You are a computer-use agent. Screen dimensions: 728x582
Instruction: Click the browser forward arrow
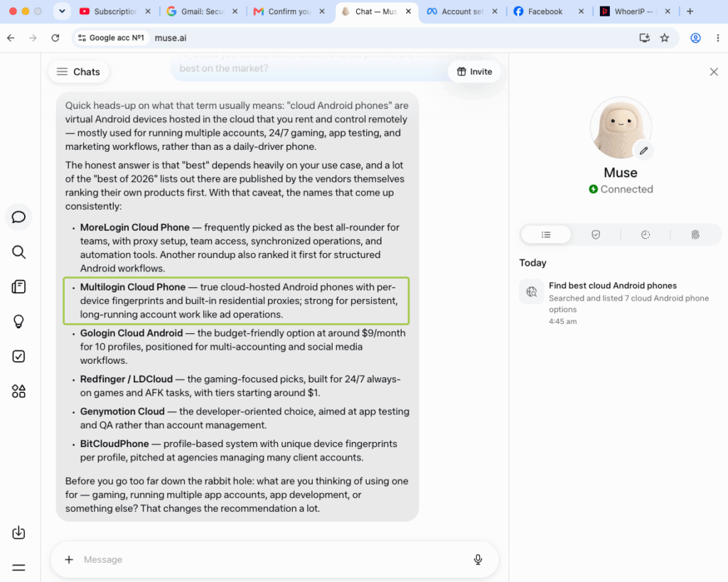(33, 38)
